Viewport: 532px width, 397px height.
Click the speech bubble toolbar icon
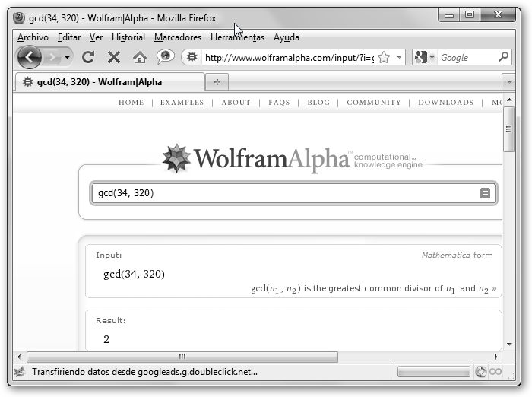coord(165,57)
